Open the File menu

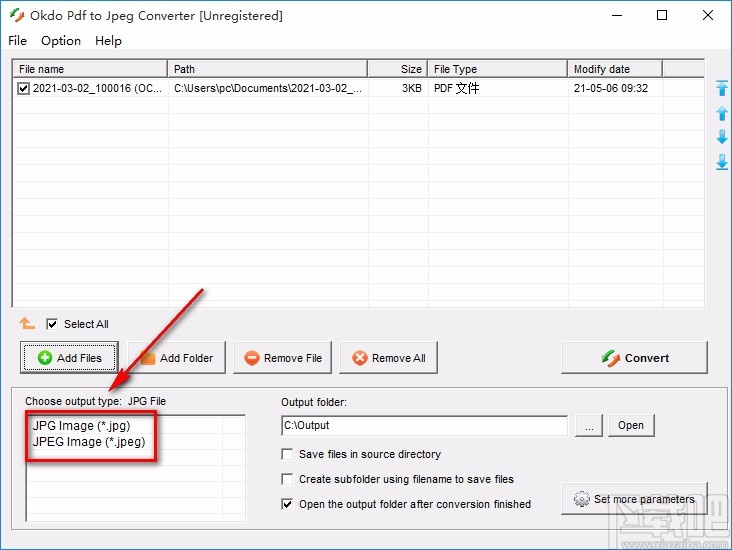17,41
